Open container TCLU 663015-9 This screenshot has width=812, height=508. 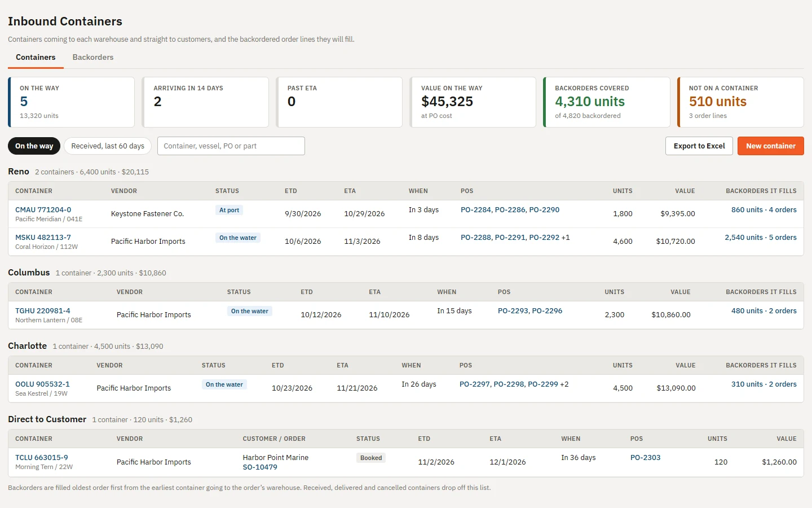tap(42, 458)
